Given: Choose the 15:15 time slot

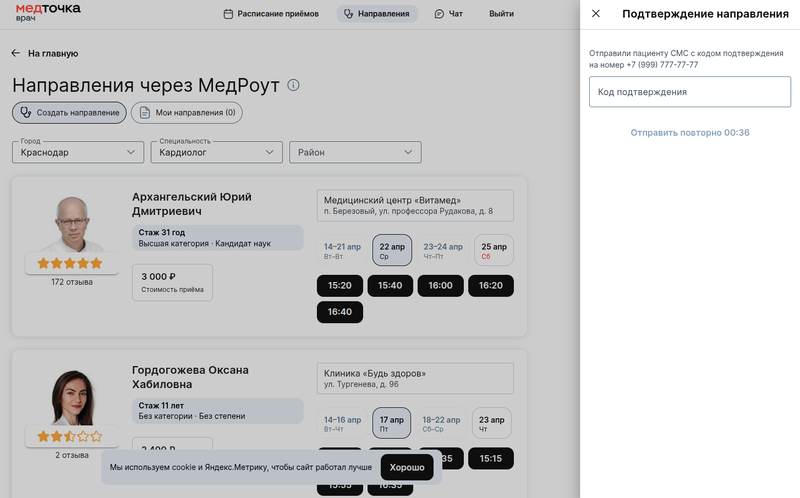Looking at the screenshot, I should point(491,459).
